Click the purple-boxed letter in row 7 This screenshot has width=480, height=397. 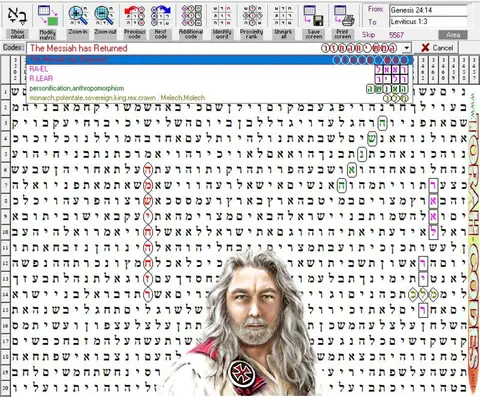point(433,186)
